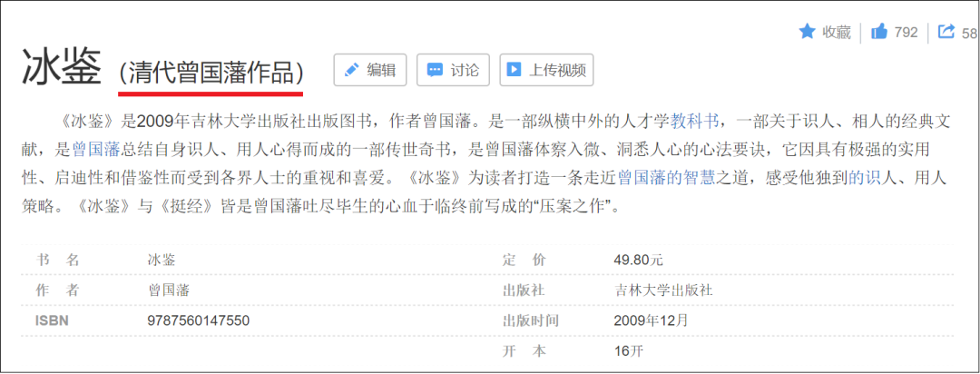Click the share count next to share icon
Screen dimensions: 980x374
tap(969, 34)
